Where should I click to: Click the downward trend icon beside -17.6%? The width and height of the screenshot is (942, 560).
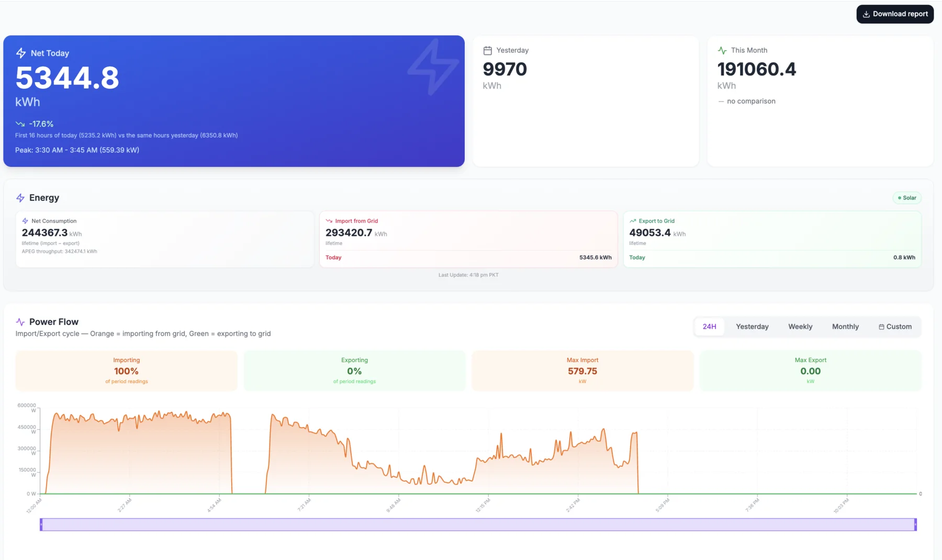tap(20, 124)
